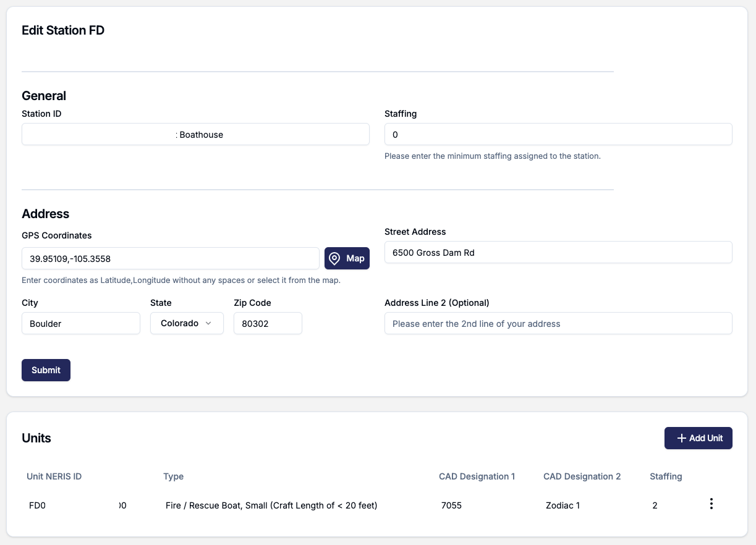Image resolution: width=756 pixels, height=545 pixels.
Task: Expand the State dropdown showing Colorado
Action: coord(187,323)
